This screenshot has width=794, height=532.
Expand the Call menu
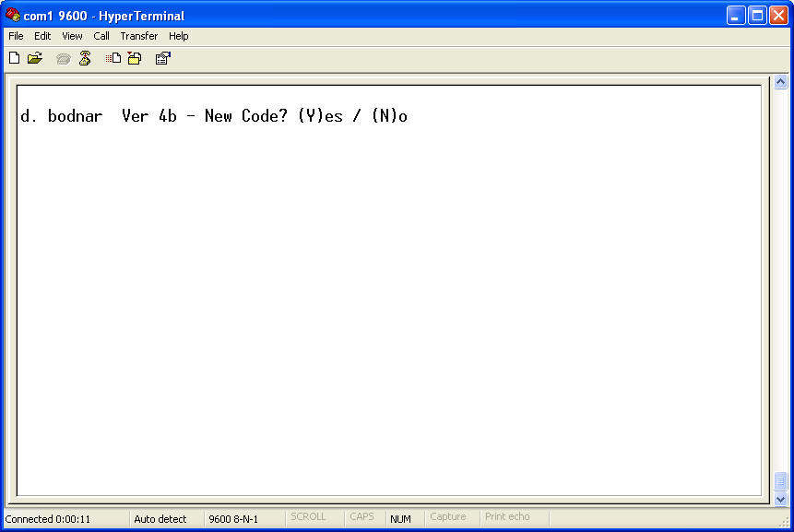(101, 36)
